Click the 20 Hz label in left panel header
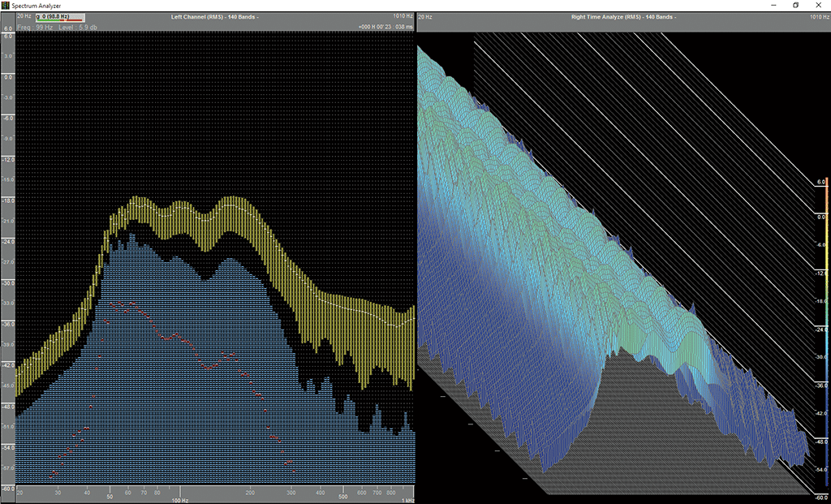Screen dimensions: 831x504 pyautogui.click(x=22, y=16)
